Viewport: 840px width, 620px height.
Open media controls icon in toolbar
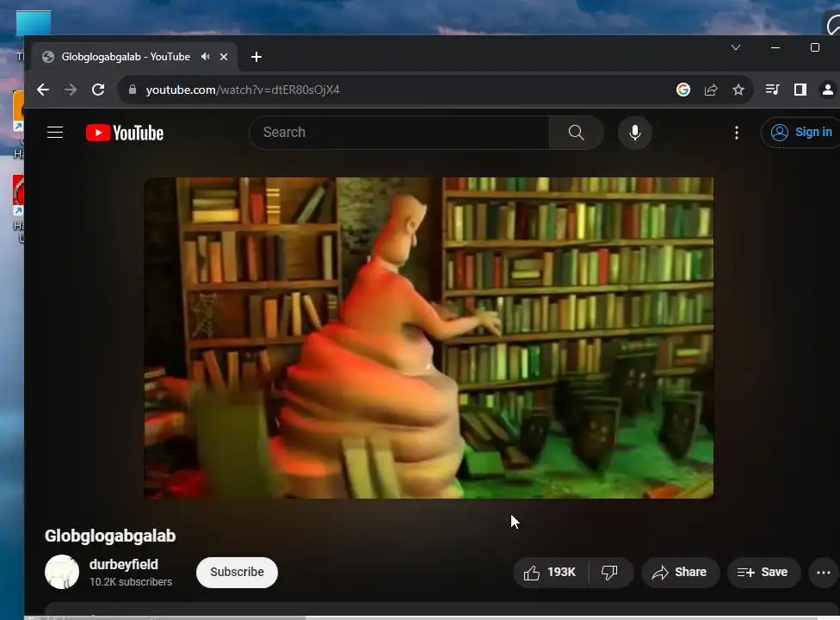tap(772, 90)
